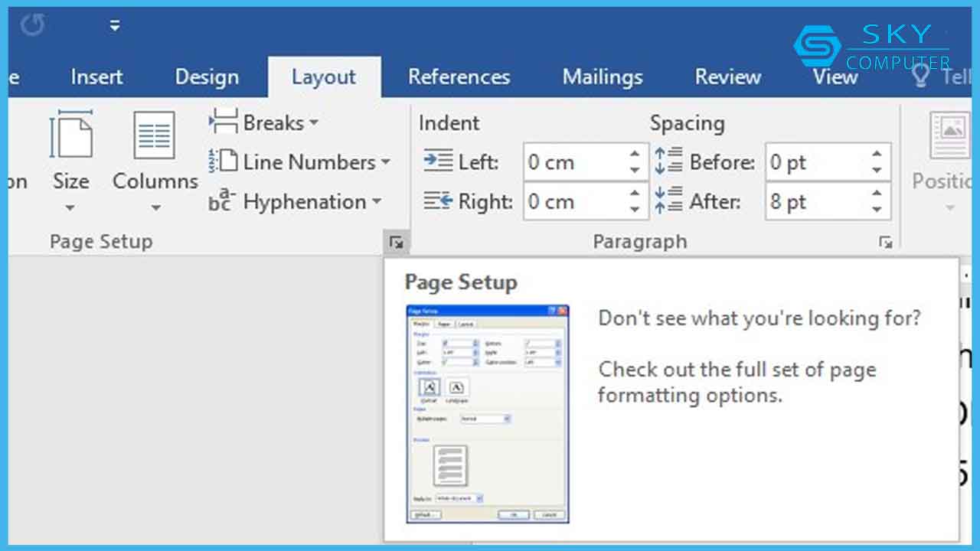
Task: Click the Indent heading label
Action: pyautogui.click(x=449, y=123)
